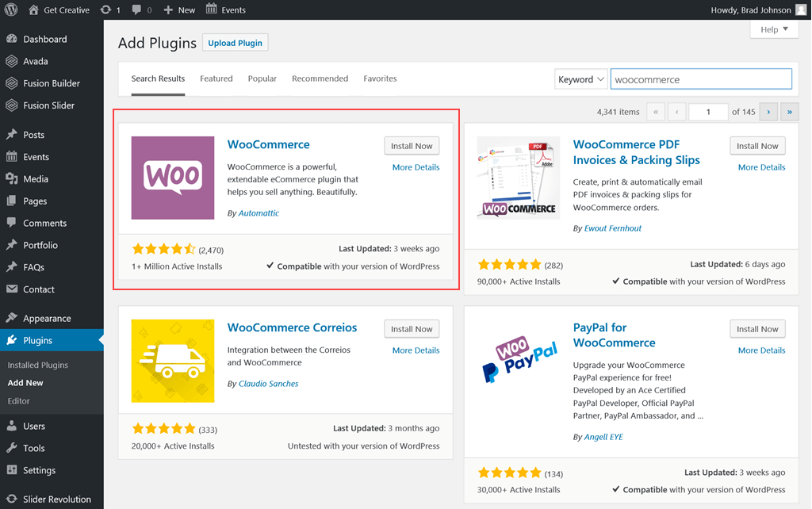Viewport: 812px width, 509px height.
Task: Open PayPal for WooCommerce title link
Action: (x=615, y=335)
